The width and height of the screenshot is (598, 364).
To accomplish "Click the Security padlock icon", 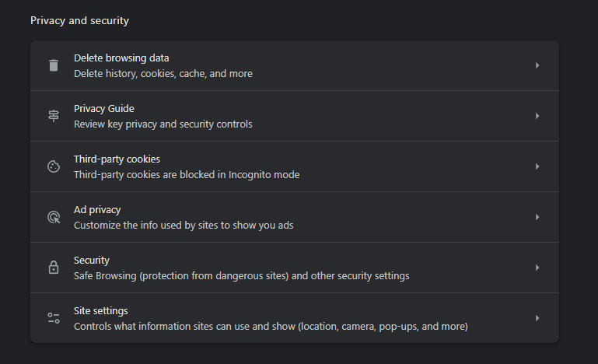I will [54, 268].
